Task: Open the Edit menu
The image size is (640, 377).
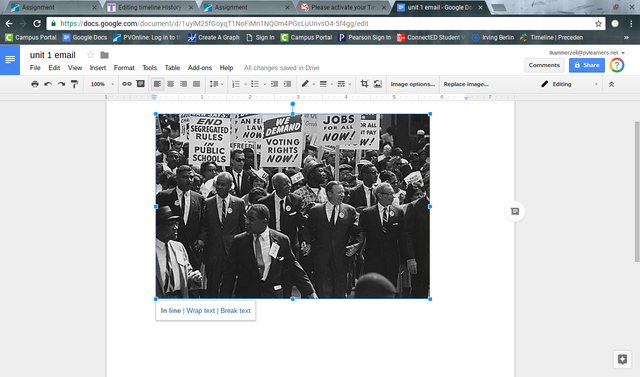Action: (54, 68)
